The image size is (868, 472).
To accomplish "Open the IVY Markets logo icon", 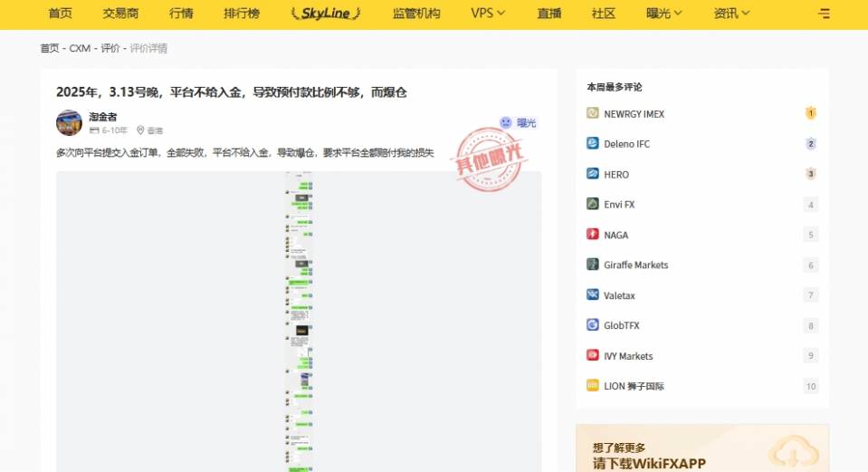I will pos(592,354).
